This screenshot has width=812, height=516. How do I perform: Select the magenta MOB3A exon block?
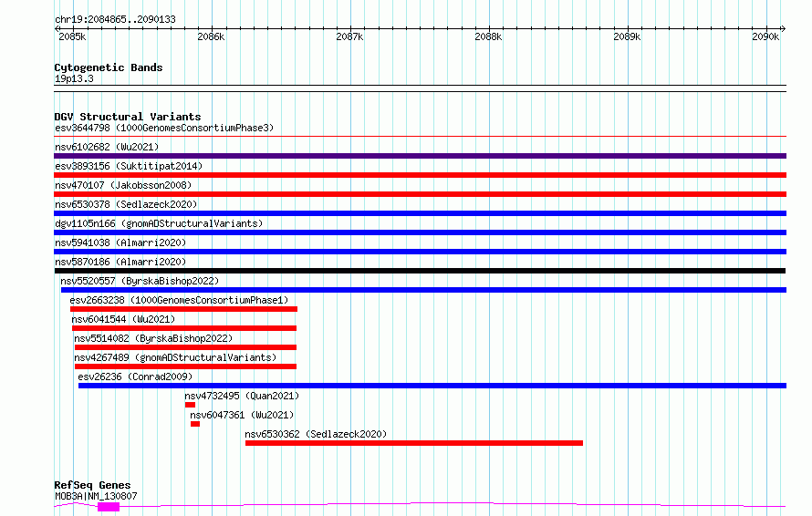(109, 507)
